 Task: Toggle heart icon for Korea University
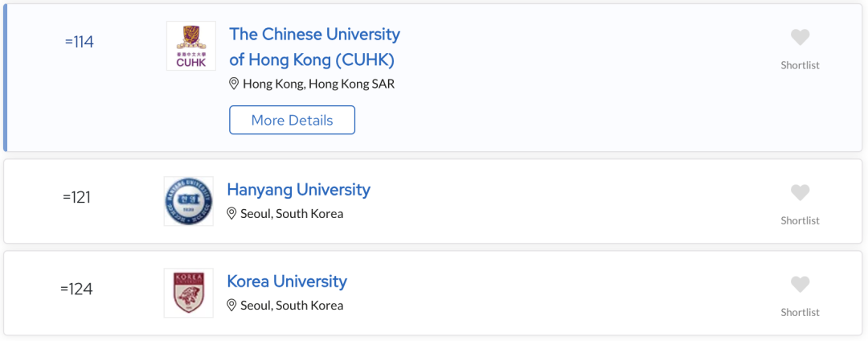click(x=800, y=285)
